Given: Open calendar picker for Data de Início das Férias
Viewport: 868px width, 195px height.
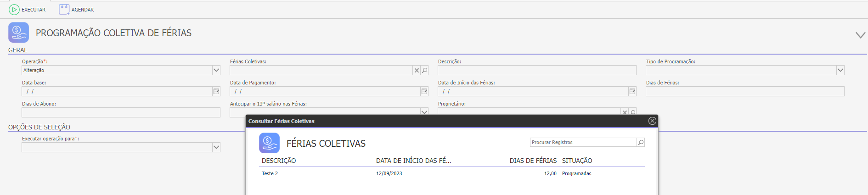Looking at the screenshot, I should pos(632,91).
